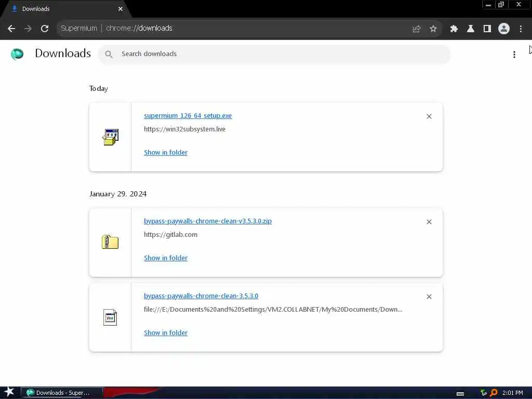Viewport: 532px width, 399px height.
Task: Click the Supermium logo beside Downloads
Action: [17, 54]
